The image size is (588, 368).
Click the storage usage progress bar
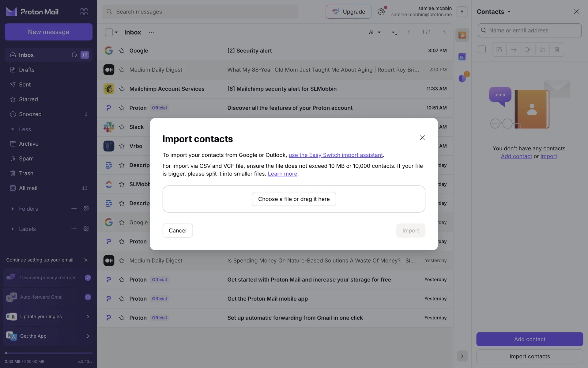coord(48,353)
